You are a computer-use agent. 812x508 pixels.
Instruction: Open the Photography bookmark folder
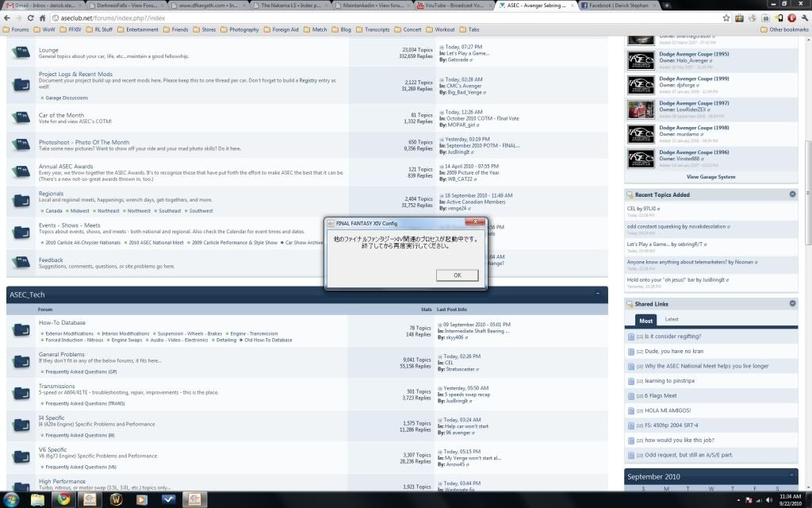coord(239,29)
